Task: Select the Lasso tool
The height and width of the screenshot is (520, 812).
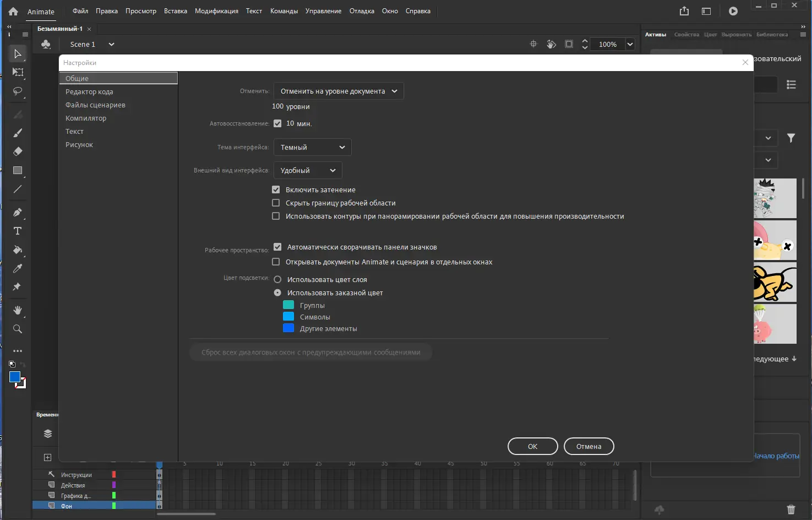Action: pos(18,91)
